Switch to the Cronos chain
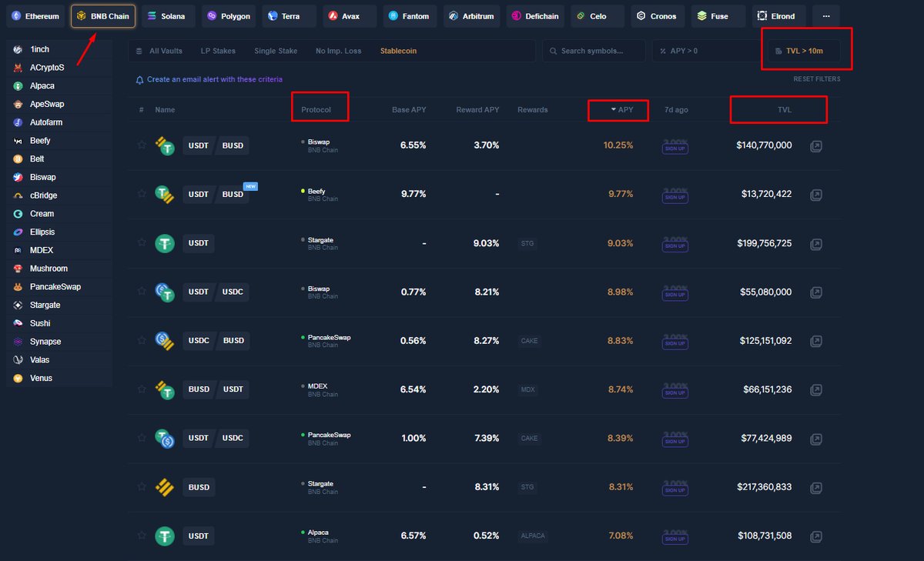Screen dimensions: 924x561 coord(658,16)
